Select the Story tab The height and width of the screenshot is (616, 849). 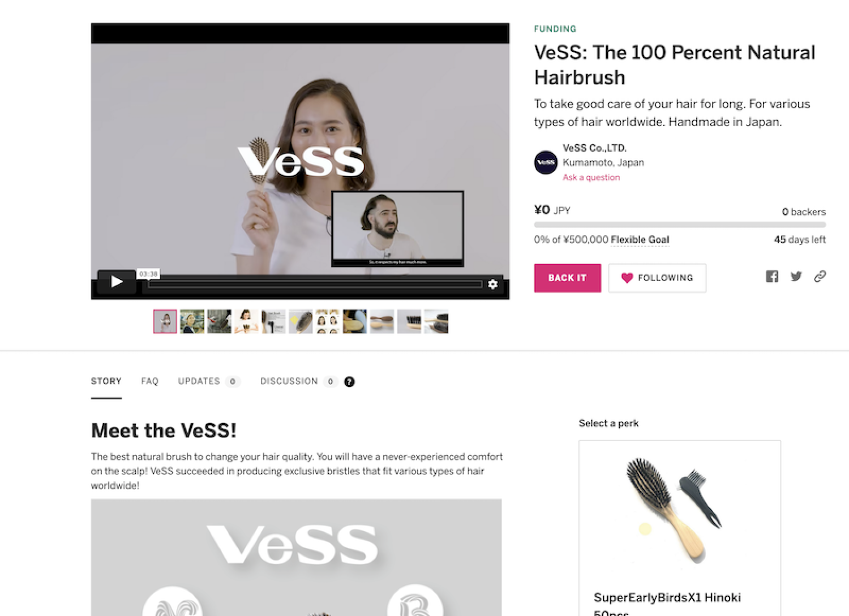pyautogui.click(x=106, y=382)
